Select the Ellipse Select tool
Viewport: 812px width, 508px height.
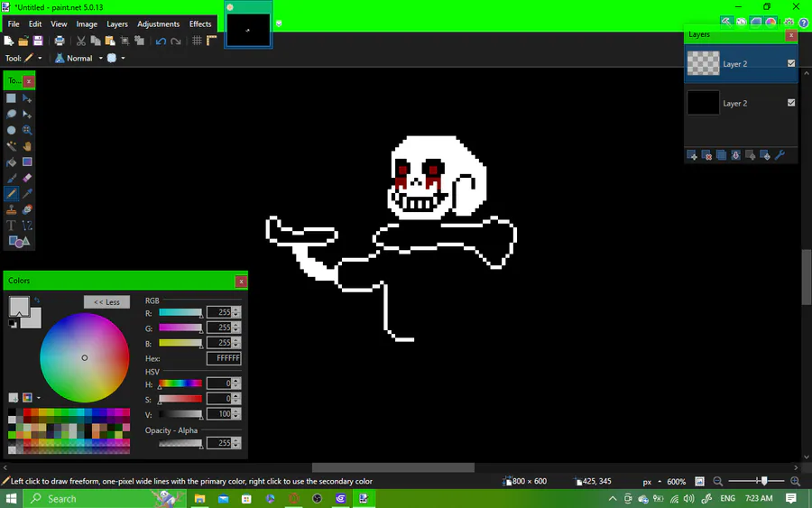pyautogui.click(x=11, y=131)
